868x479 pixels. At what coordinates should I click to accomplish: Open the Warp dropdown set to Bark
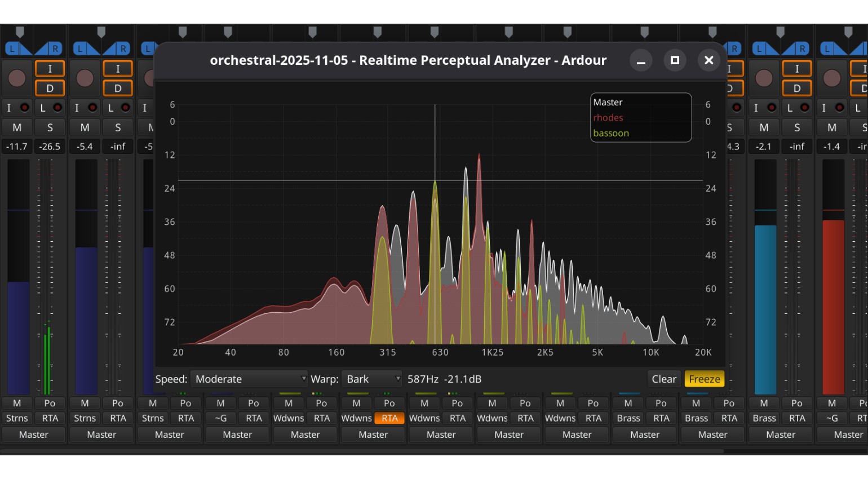coord(372,379)
